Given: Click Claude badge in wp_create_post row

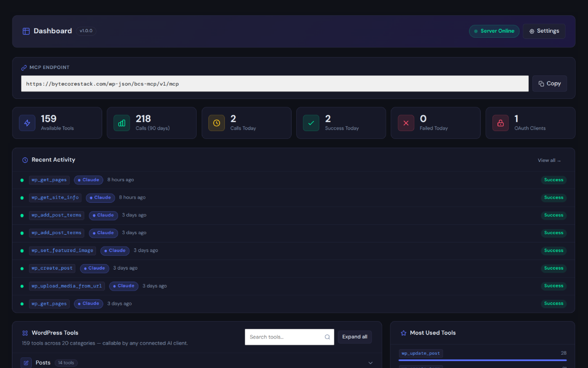Looking at the screenshot, I should [95, 268].
